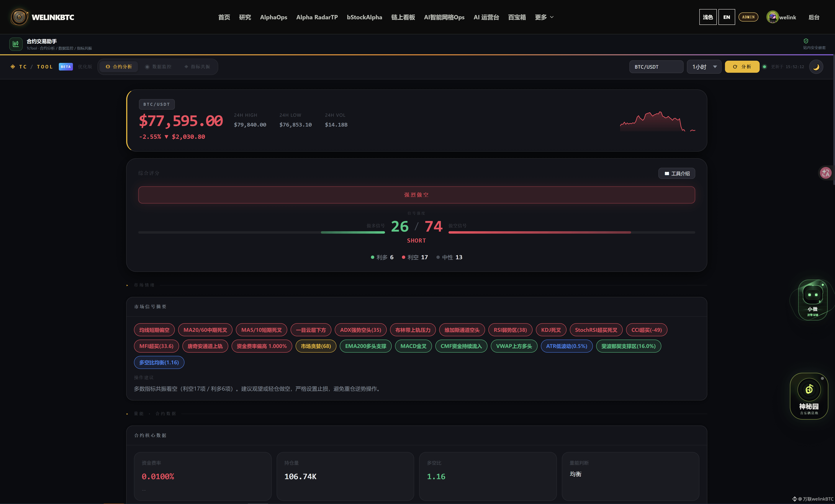Image resolution: width=835 pixels, height=504 pixels.
Task: Click the MFI超买(33.6) tag
Action: point(156,346)
